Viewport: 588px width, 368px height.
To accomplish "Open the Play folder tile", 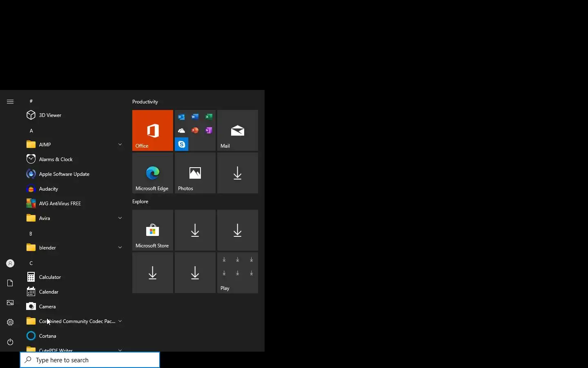I will pos(238,273).
